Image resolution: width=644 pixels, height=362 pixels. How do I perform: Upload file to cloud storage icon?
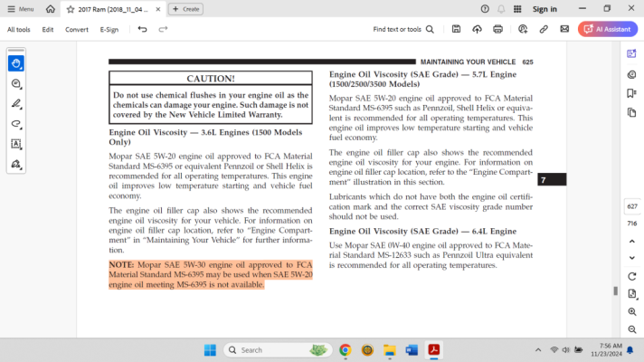[x=477, y=29]
